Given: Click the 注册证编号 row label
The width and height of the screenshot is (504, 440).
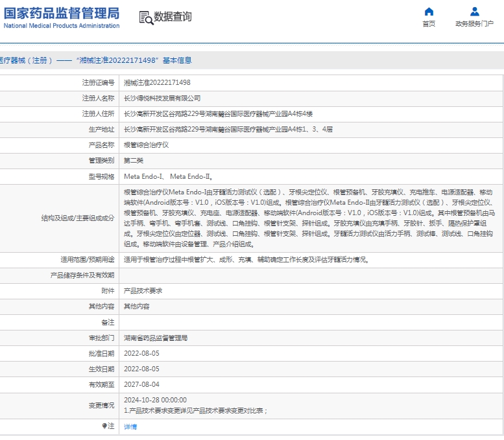Looking at the screenshot, I should pyautogui.click(x=98, y=82).
